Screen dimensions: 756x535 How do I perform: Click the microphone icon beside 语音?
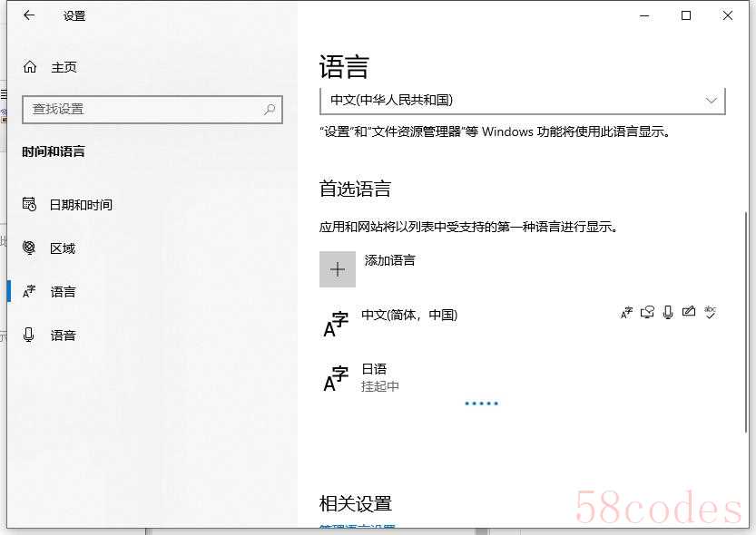pos(29,335)
